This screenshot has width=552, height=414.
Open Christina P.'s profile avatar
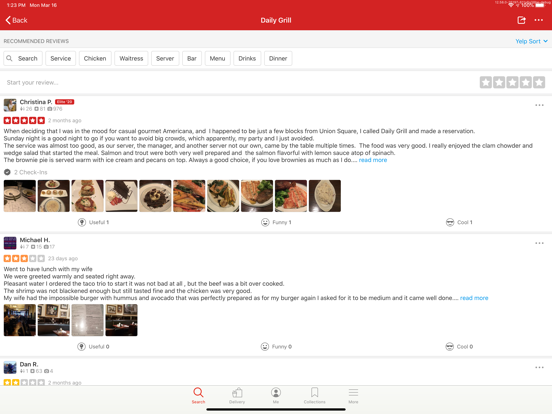coord(10,105)
